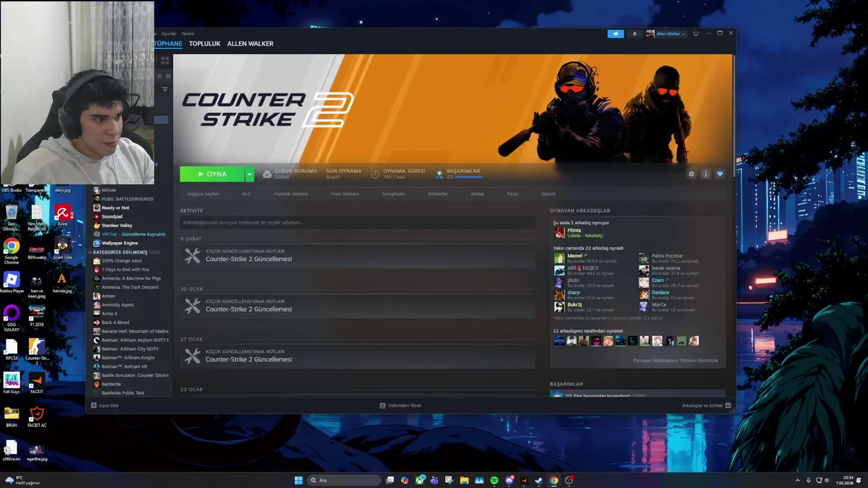Open Scam Line desktop shortcut

tap(62, 249)
